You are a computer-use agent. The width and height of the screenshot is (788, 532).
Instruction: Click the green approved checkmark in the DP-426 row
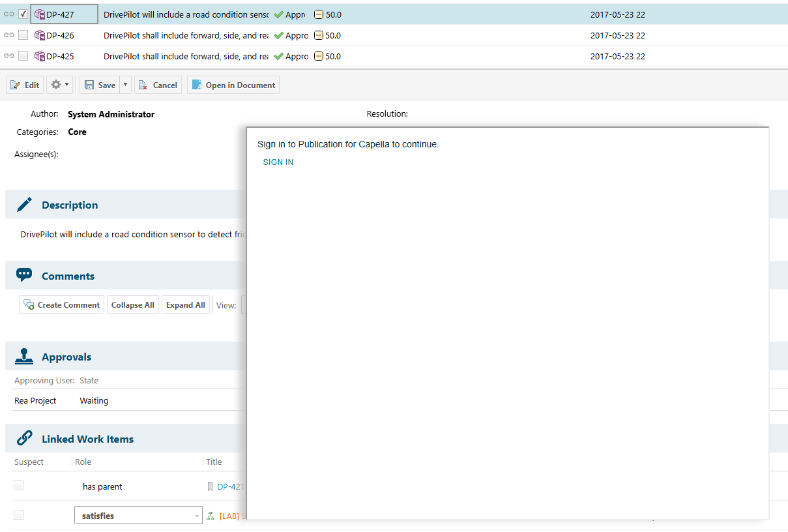click(278, 35)
